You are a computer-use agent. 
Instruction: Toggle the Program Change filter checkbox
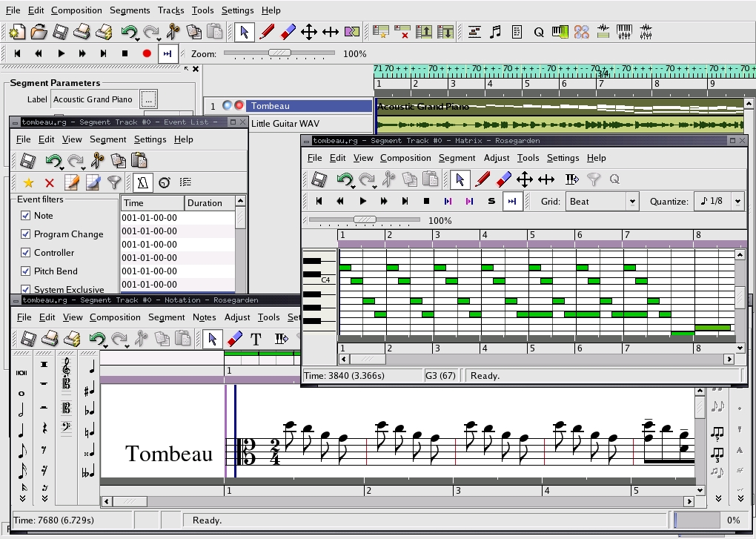[26, 234]
